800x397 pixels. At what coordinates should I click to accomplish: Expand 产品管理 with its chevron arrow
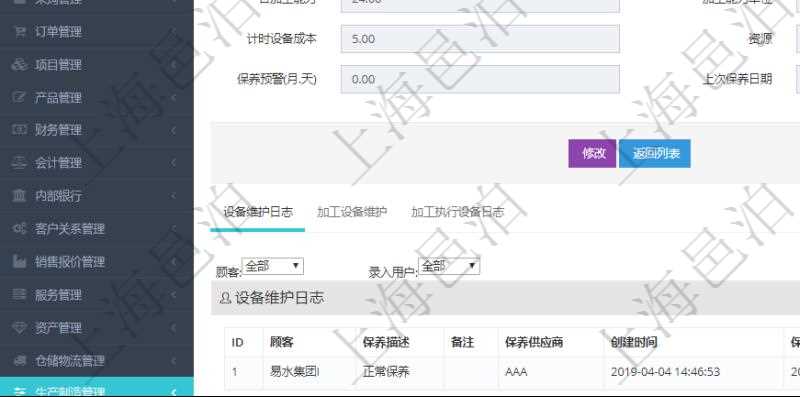coord(173,97)
